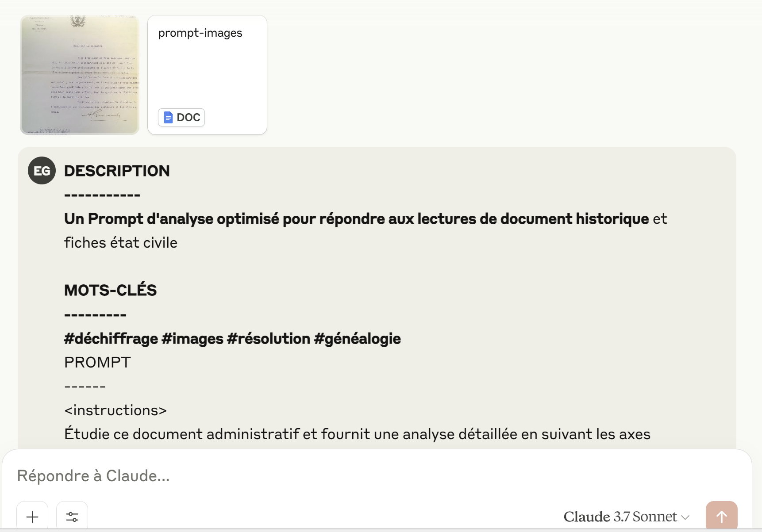Screen dimensions: 762x532
Task: Click the 'Étudie ce document administratif' line
Action: [357, 434]
